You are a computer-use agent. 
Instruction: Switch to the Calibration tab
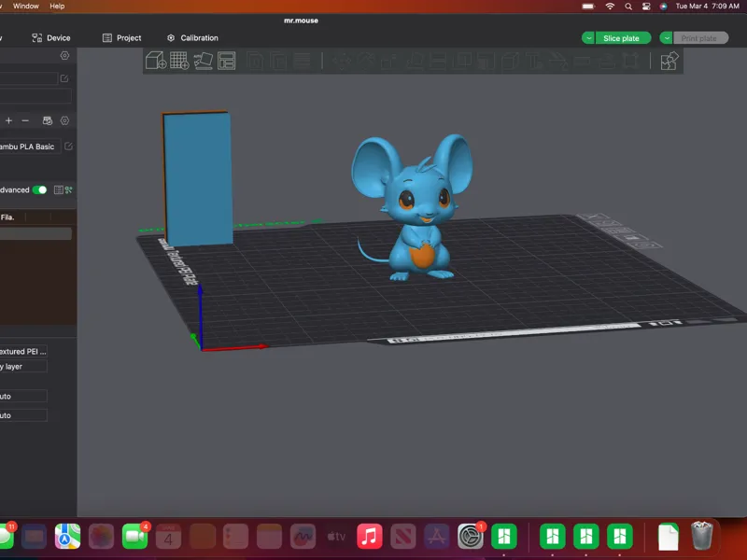tap(192, 38)
